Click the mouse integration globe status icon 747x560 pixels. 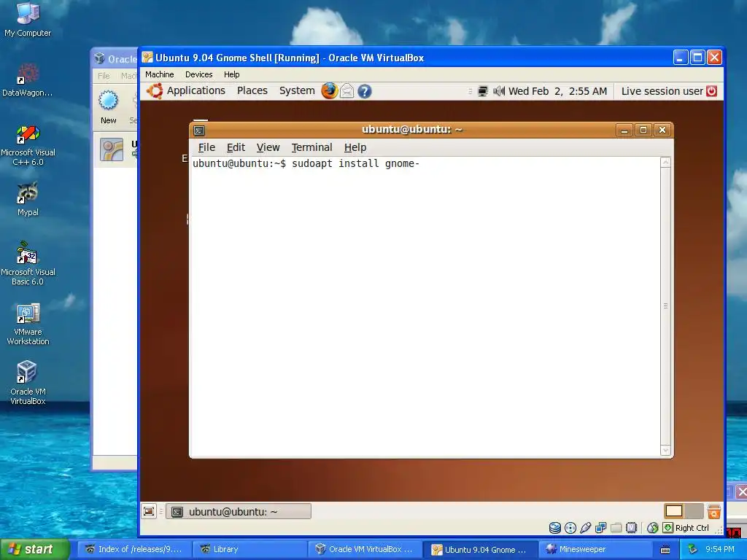[653, 528]
